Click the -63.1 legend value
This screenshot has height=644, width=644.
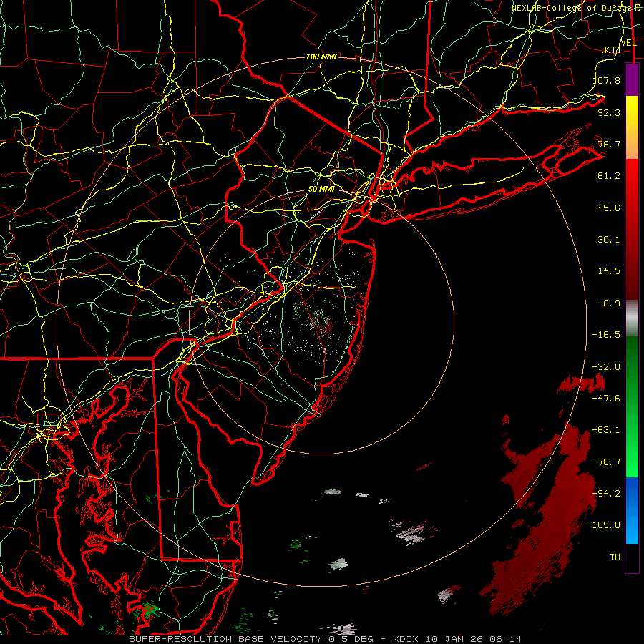[606, 430]
